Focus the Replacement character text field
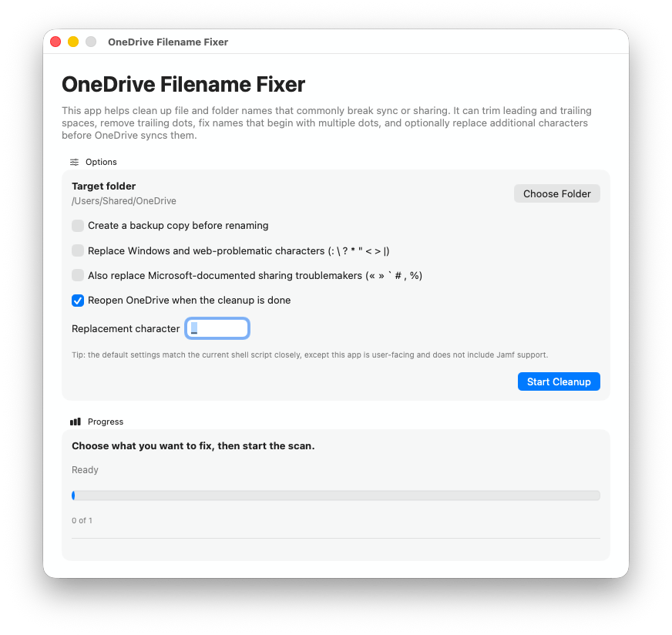This screenshot has height=635, width=672. (x=218, y=328)
